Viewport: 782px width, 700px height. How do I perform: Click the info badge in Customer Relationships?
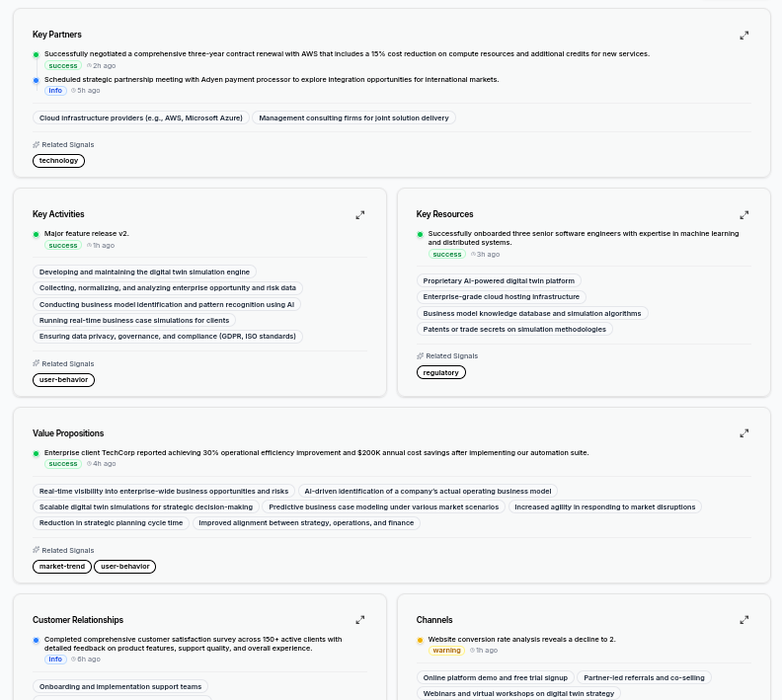pyautogui.click(x=55, y=660)
